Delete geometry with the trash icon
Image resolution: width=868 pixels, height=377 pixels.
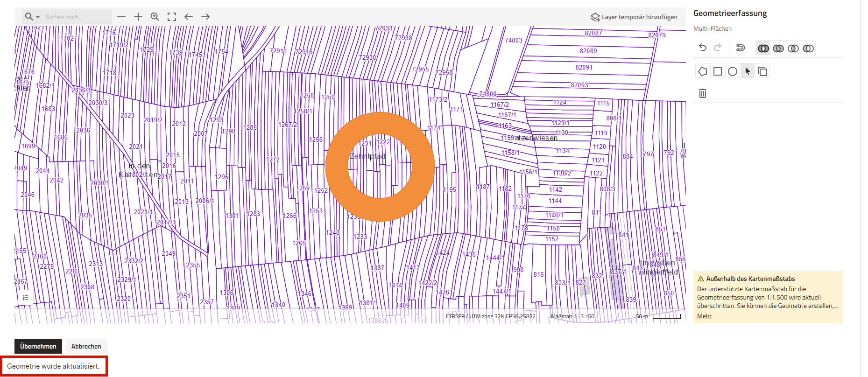(703, 93)
